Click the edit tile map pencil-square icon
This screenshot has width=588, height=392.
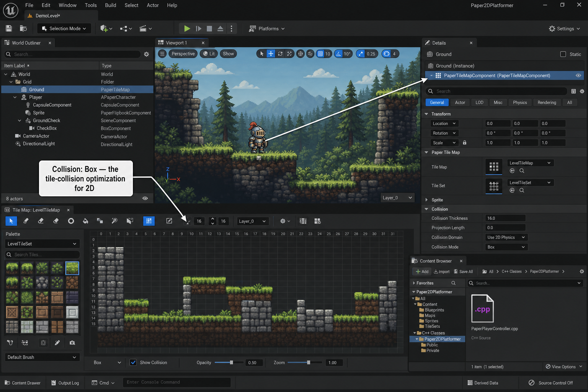pyautogui.click(x=169, y=221)
